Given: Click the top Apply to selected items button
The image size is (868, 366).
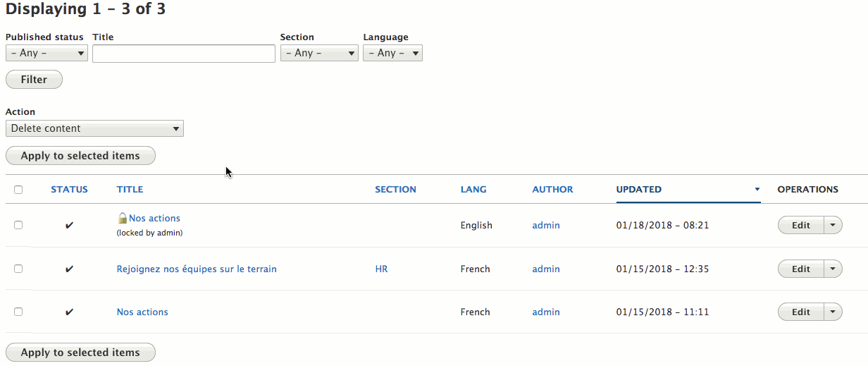Looking at the screenshot, I should click(x=80, y=156).
